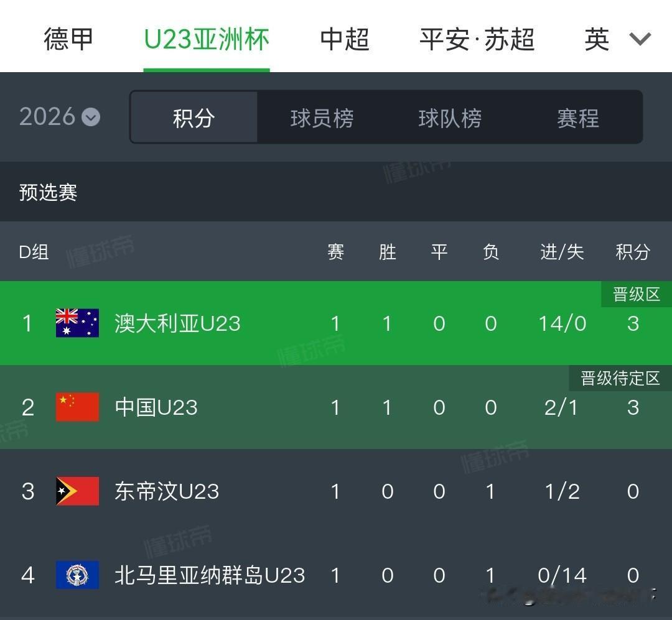Switch to the 球队榜 segment
The width and height of the screenshot is (672, 620).
click(450, 117)
